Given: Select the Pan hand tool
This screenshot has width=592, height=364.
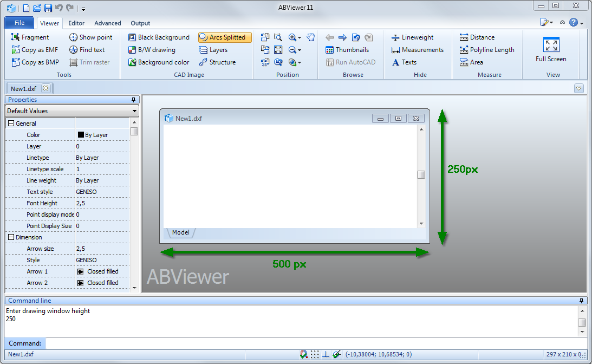Looking at the screenshot, I should pos(311,37).
